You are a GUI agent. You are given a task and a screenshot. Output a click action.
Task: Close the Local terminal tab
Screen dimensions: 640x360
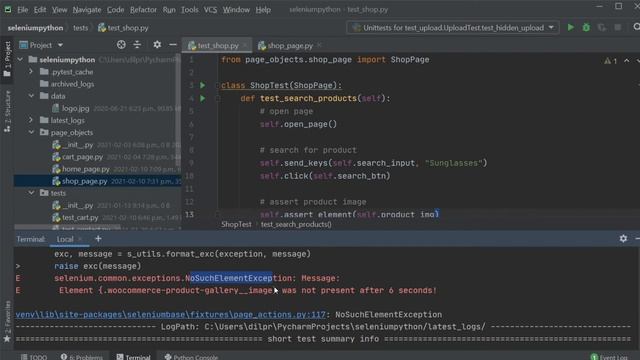[x=80, y=239]
